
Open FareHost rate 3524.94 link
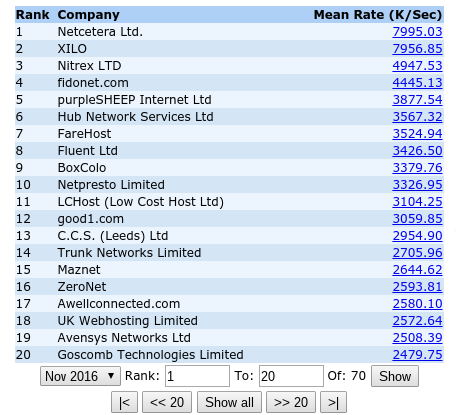pos(417,134)
